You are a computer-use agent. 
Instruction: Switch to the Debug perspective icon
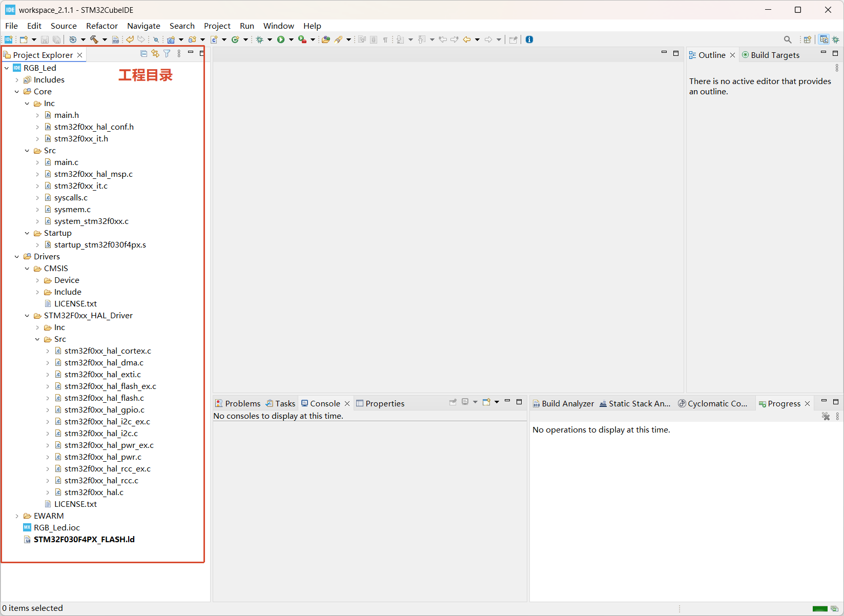click(836, 39)
